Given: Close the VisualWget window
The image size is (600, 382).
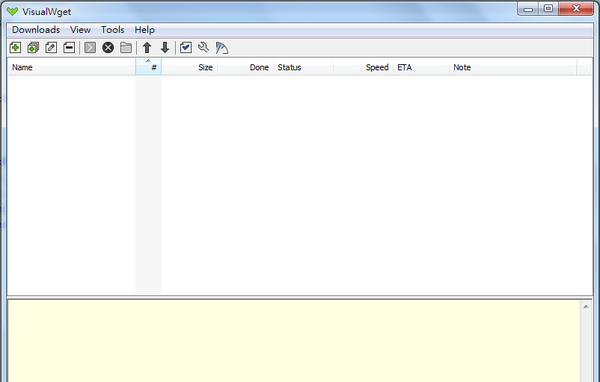Looking at the screenshot, I should (x=576, y=8).
